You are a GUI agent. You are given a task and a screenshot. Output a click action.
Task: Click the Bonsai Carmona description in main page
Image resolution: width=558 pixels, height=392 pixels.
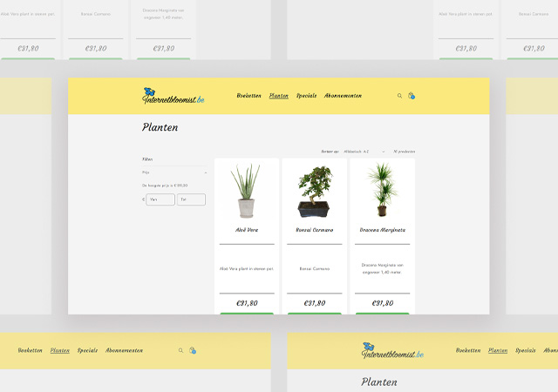[x=314, y=269]
